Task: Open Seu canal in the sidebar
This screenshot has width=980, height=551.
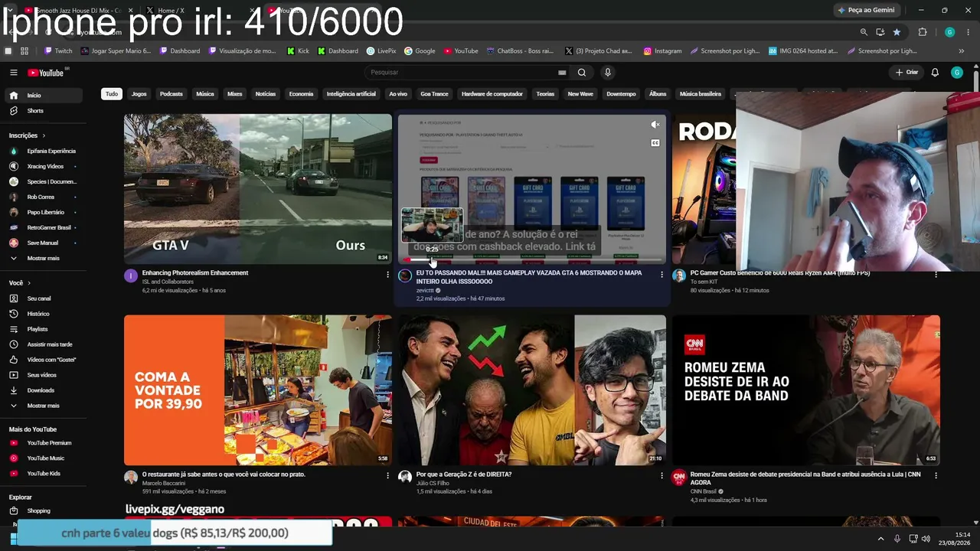Action: click(x=44, y=298)
